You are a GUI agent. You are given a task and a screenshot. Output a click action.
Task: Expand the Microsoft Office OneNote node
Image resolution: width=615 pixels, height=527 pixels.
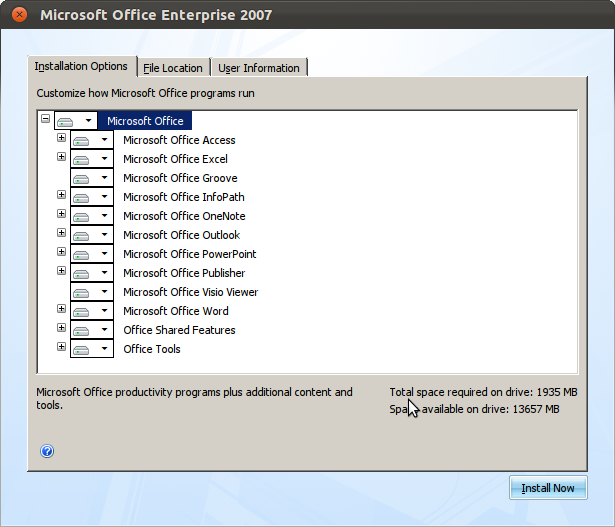(61, 213)
